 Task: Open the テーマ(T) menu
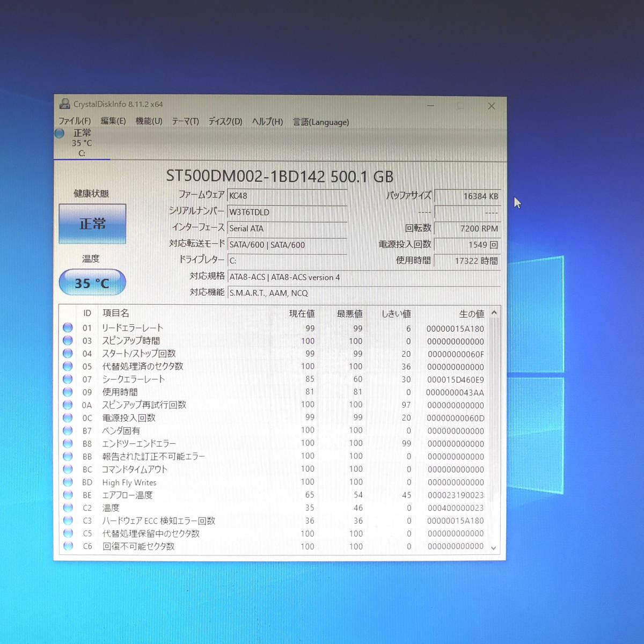pos(185,122)
